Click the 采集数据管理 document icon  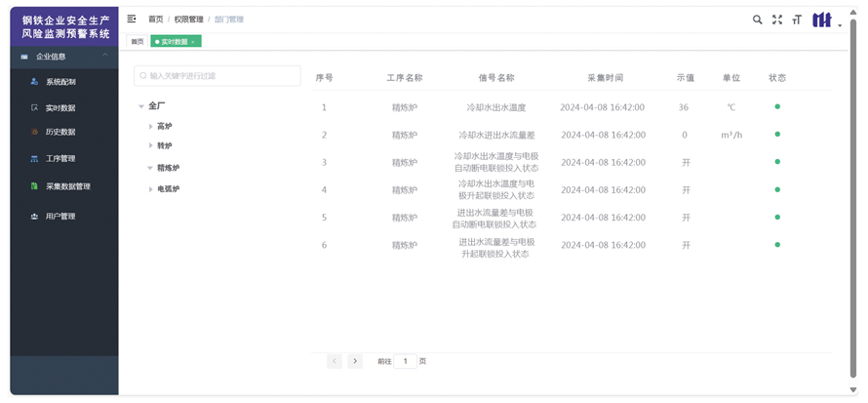pyautogui.click(x=34, y=186)
